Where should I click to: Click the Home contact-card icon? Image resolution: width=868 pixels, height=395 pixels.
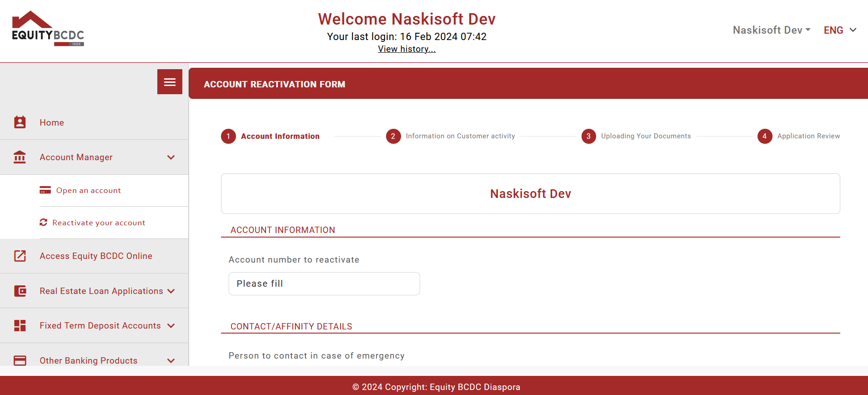(20, 122)
